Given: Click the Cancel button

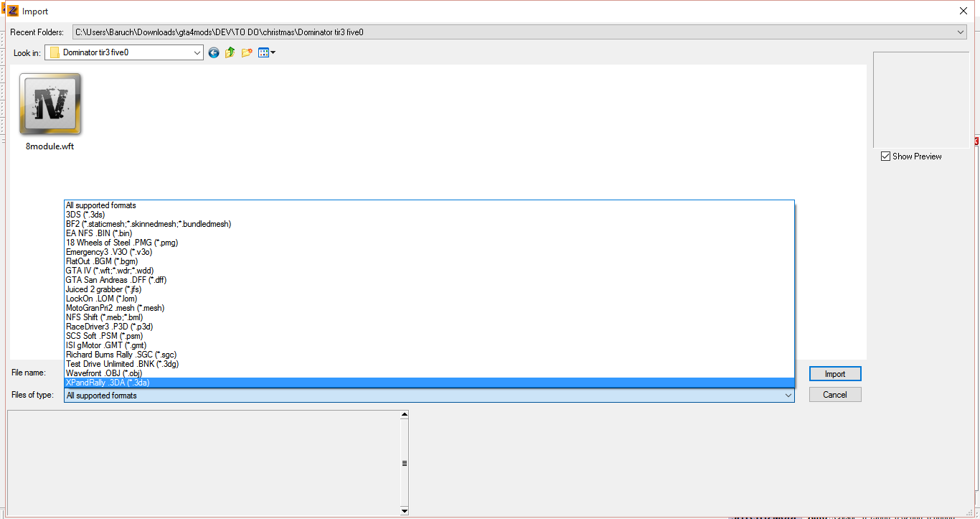Looking at the screenshot, I should click(x=835, y=395).
